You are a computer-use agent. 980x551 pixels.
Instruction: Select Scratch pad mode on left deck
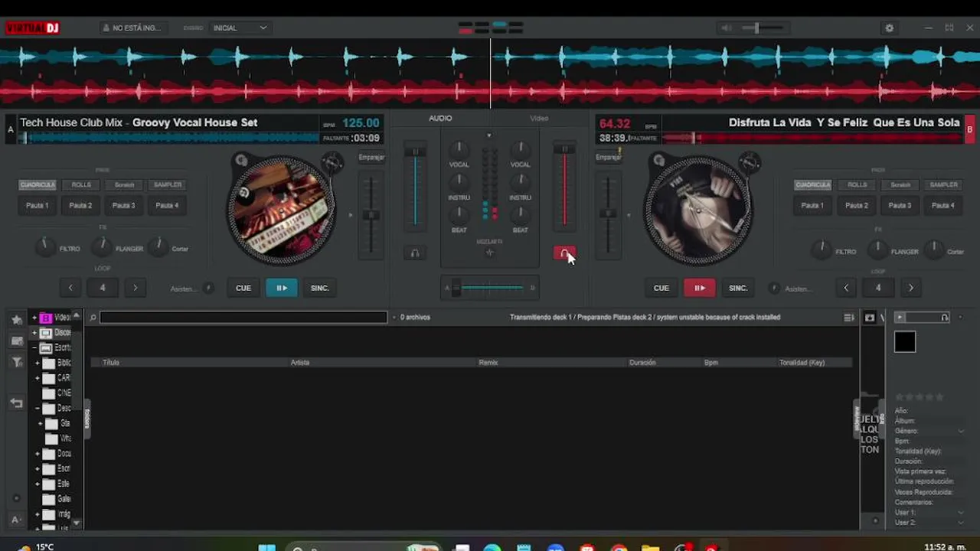coord(124,184)
